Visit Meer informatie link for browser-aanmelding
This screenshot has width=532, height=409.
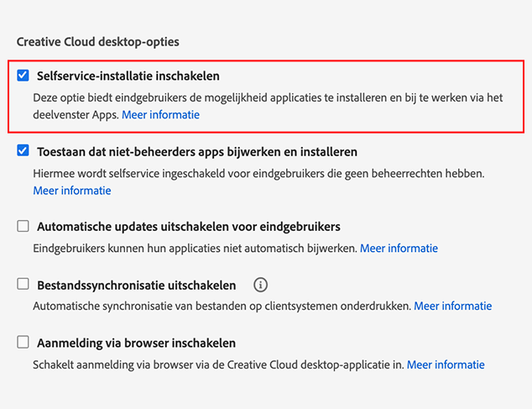click(446, 365)
